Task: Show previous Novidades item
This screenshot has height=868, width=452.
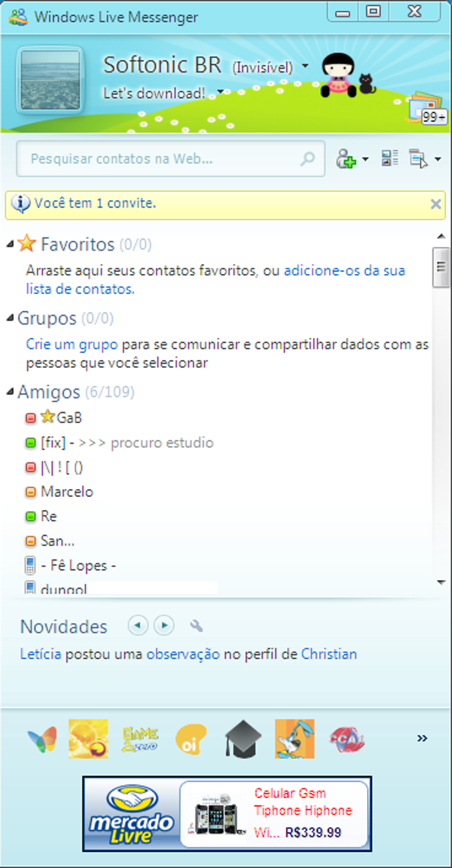Action: (x=138, y=626)
